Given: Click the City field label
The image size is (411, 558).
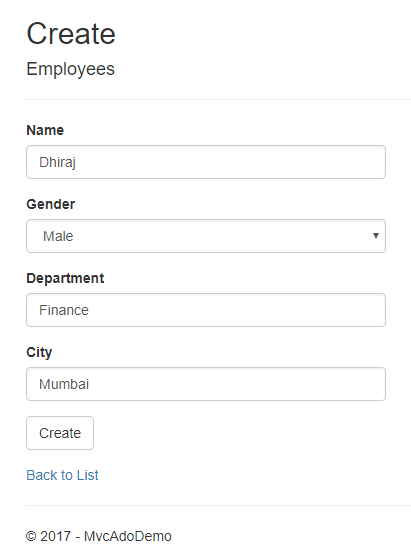Looking at the screenshot, I should pos(39,353).
